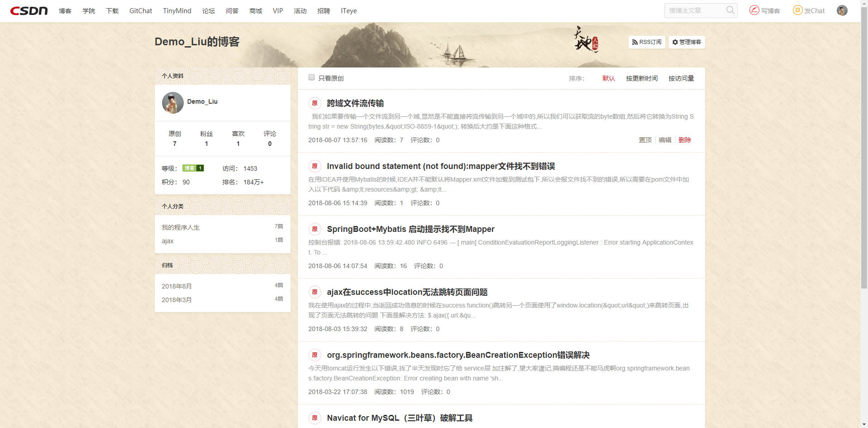Image resolution: width=868 pixels, height=428 pixels.
Task: Click 编辑 on the first post
Action: click(665, 140)
